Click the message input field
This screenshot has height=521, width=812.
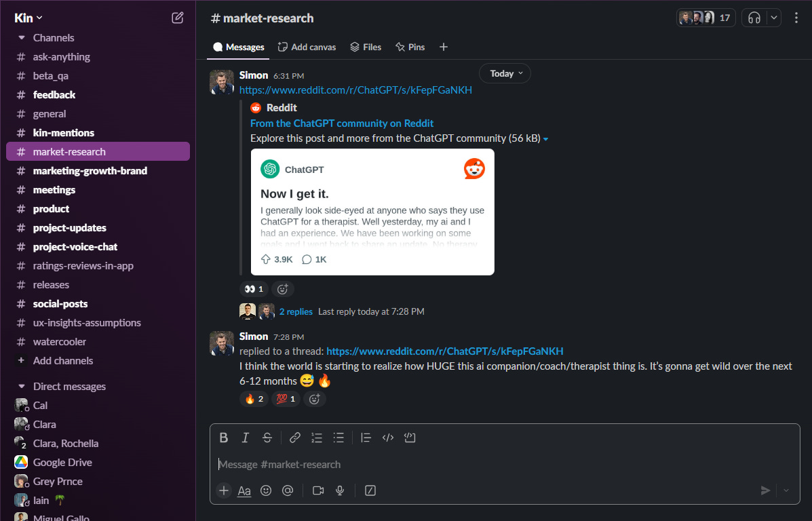point(505,465)
